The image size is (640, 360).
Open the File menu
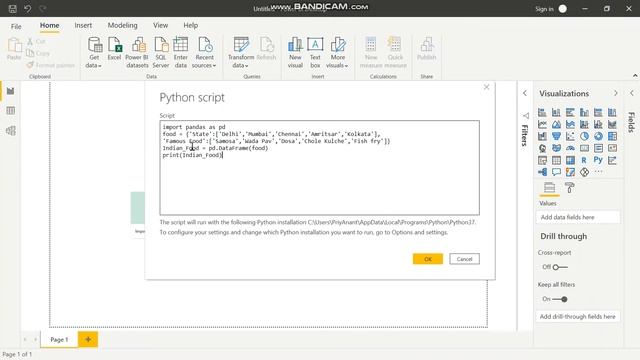pos(16,27)
